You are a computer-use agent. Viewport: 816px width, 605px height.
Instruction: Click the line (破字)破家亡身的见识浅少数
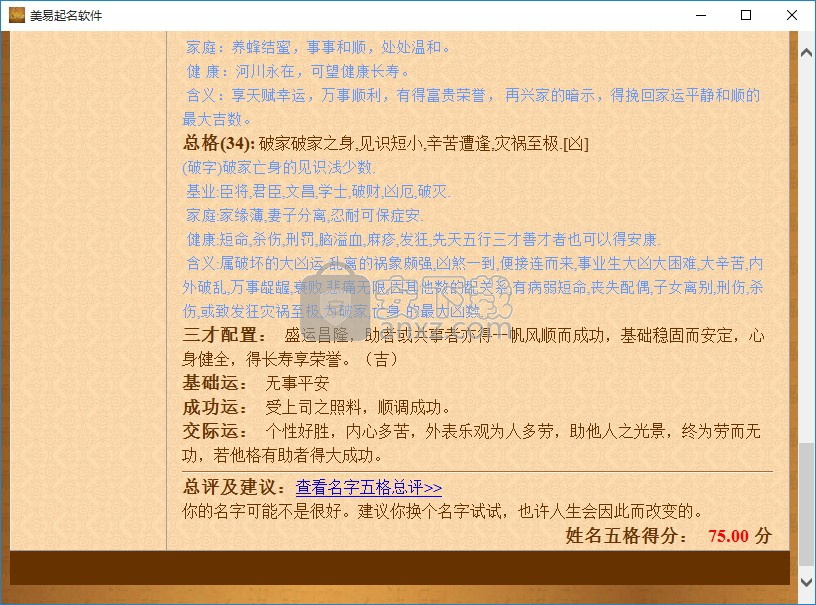click(279, 168)
